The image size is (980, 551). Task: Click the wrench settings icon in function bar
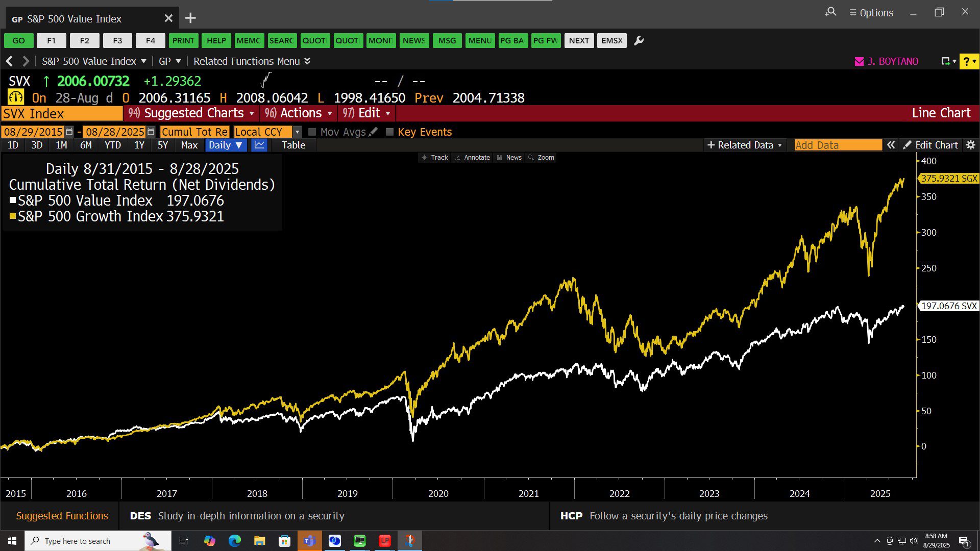click(x=639, y=41)
